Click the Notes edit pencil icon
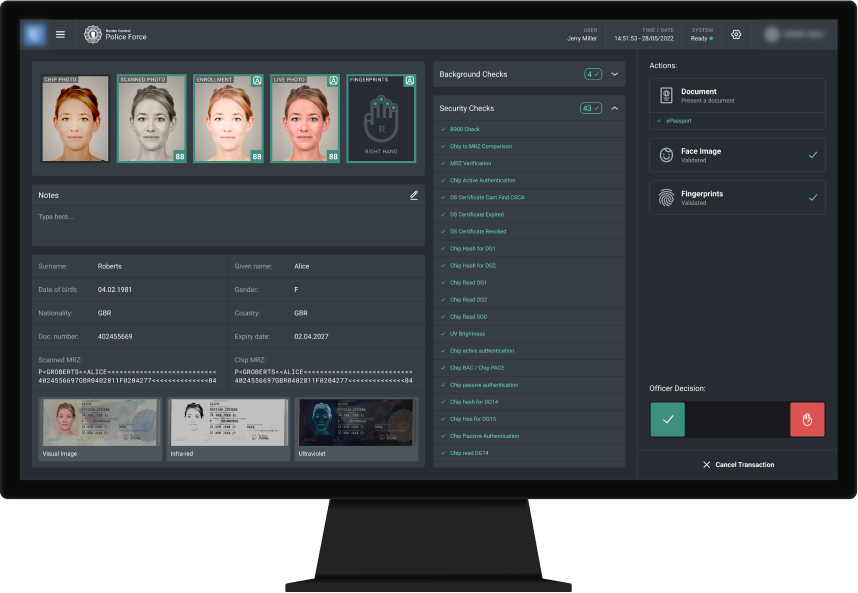 click(x=414, y=195)
